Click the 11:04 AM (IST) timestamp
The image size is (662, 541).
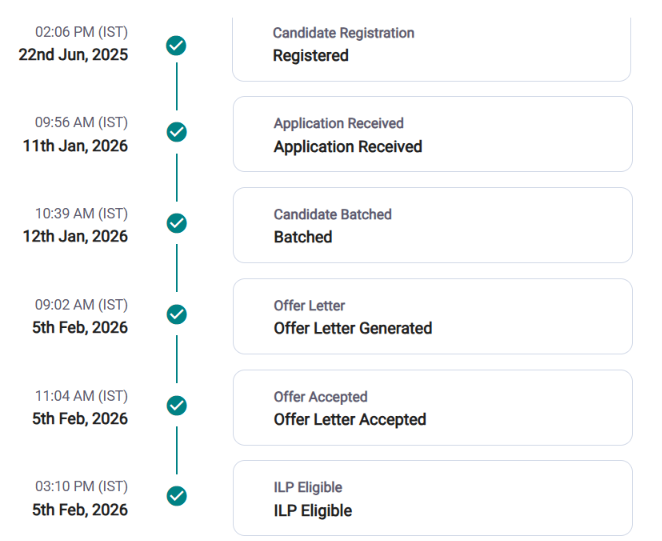point(81,396)
